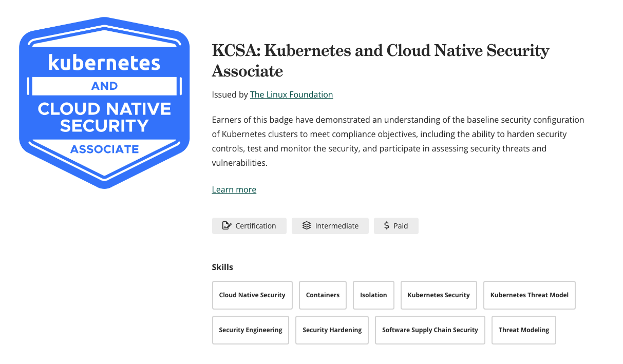Select the Certification label text
The height and width of the screenshot is (364, 623).
pyautogui.click(x=256, y=226)
